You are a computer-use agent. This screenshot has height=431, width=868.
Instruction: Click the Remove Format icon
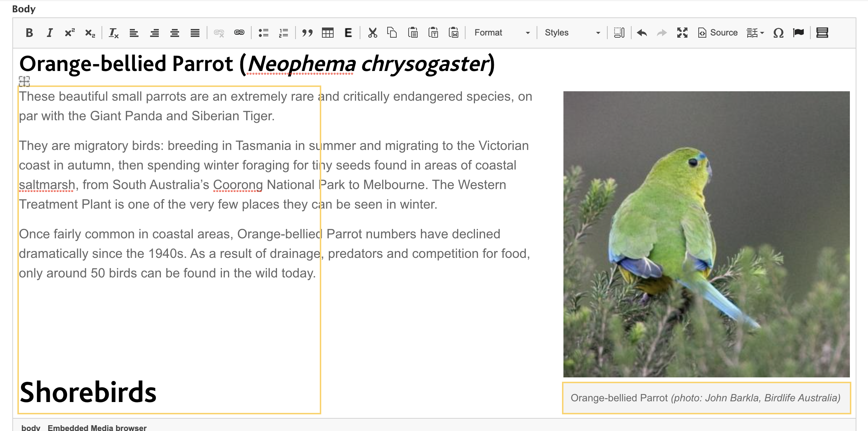coord(114,33)
